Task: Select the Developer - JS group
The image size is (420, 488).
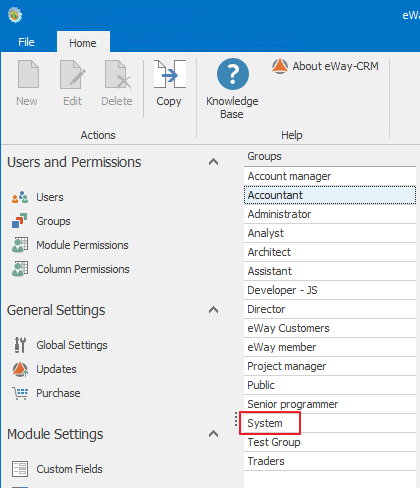Action: [x=330, y=290]
